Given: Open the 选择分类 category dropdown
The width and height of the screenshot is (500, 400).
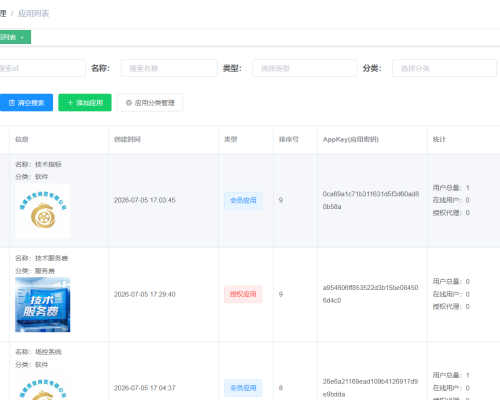Looking at the screenshot, I should point(444,68).
